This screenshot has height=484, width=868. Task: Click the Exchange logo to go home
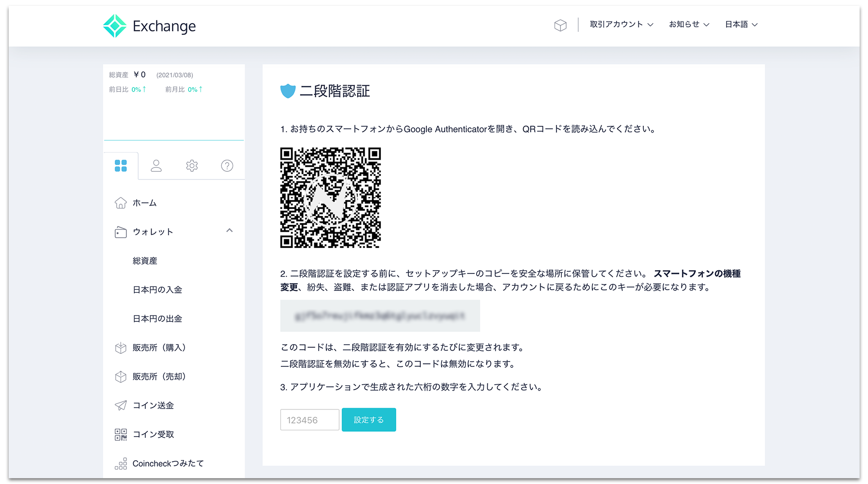pyautogui.click(x=149, y=26)
